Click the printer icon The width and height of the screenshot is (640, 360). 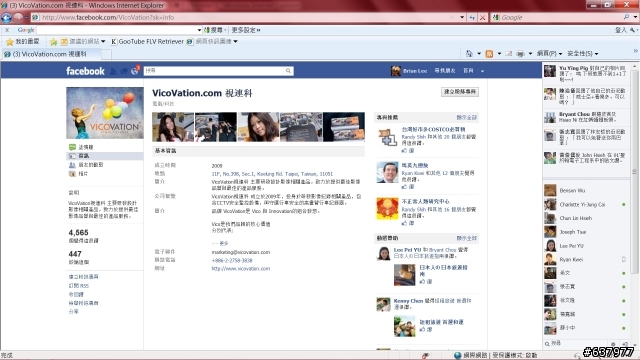tap(520, 53)
